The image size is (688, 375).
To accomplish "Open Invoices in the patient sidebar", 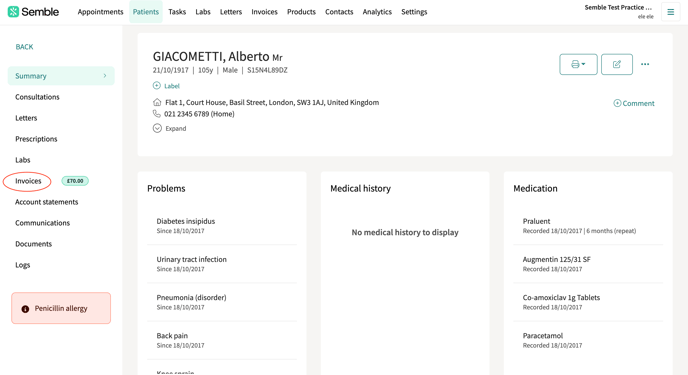I will pyautogui.click(x=28, y=181).
